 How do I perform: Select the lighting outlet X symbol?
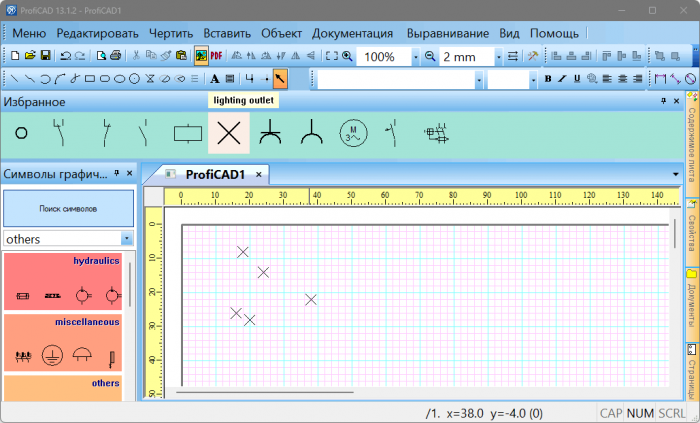[x=229, y=132]
